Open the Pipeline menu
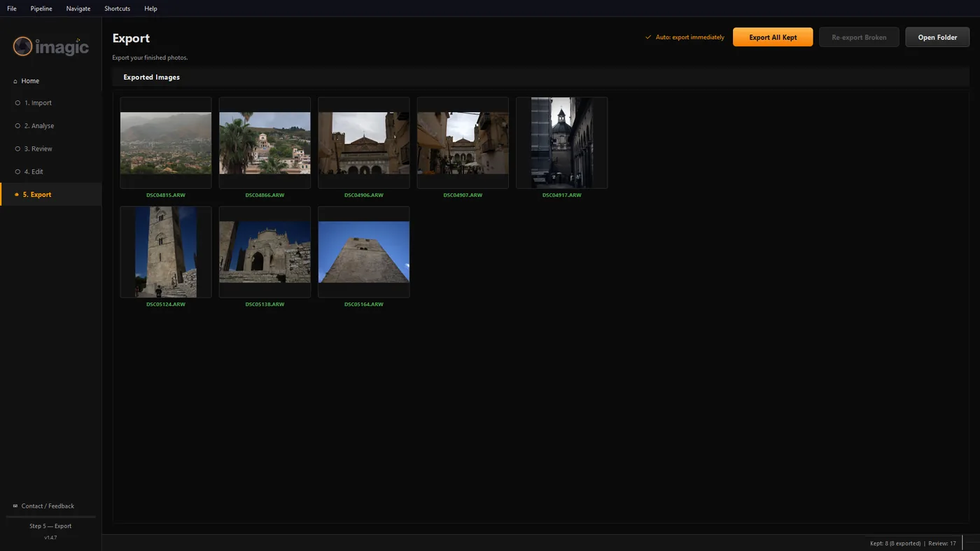The height and width of the screenshot is (551, 980). [x=41, y=8]
